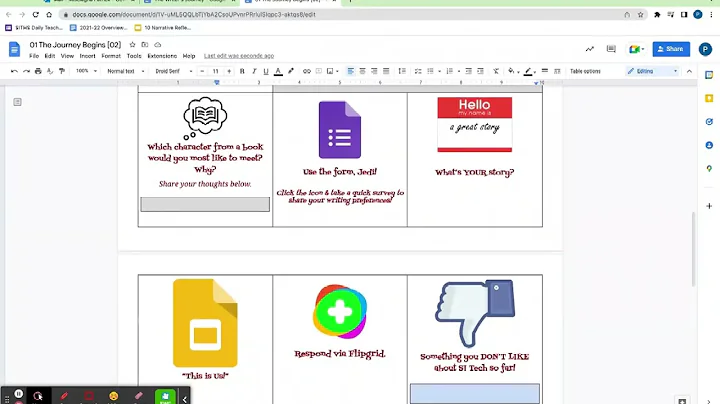
Task: Decrease font size with minus
Action: tap(202, 71)
